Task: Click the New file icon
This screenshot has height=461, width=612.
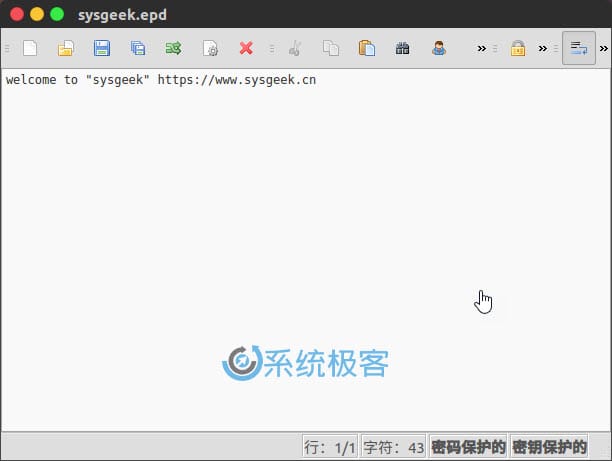Action: pos(30,48)
